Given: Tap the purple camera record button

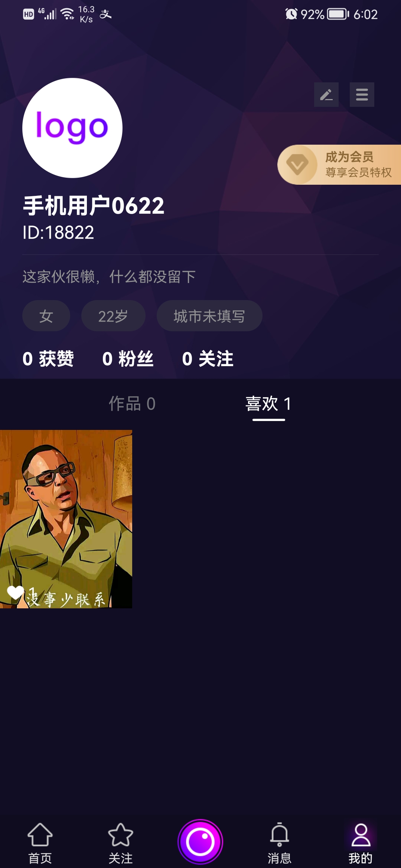Looking at the screenshot, I should [x=200, y=841].
